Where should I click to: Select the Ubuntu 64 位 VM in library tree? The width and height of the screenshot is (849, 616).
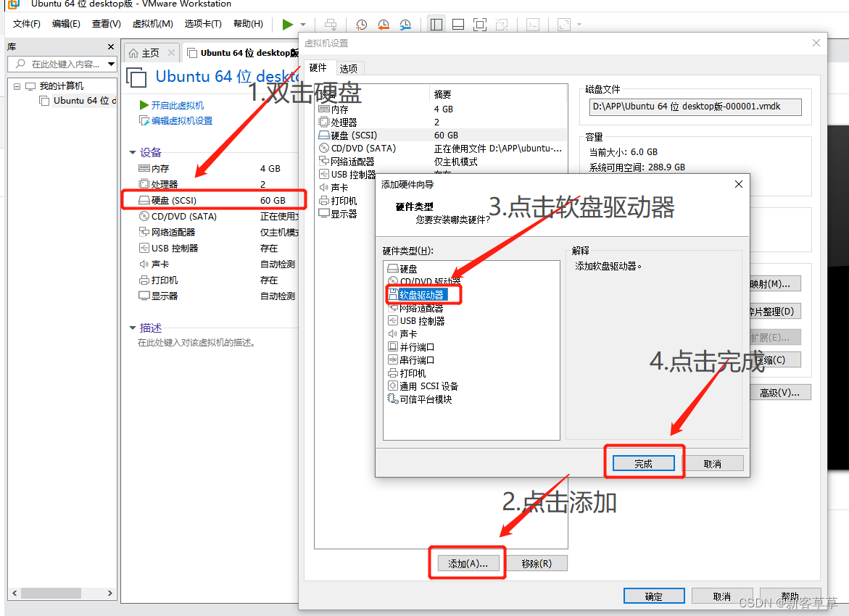pyautogui.click(x=85, y=101)
